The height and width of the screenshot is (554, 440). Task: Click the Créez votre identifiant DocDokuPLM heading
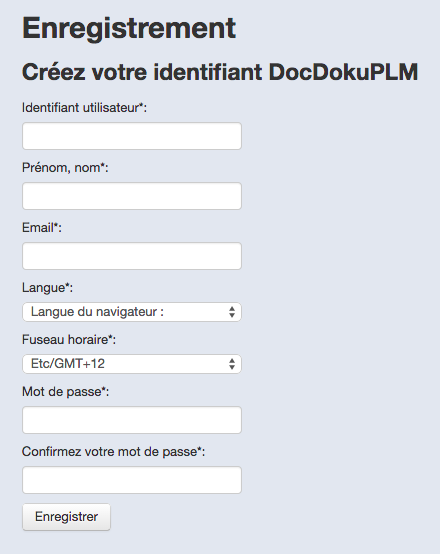coord(220,72)
